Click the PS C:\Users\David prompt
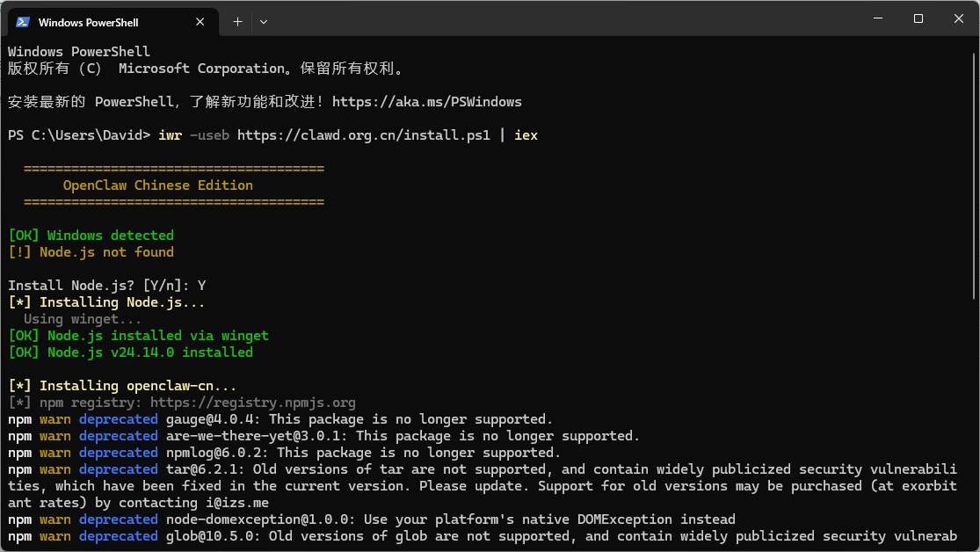The image size is (980, 552). [79, 135]
